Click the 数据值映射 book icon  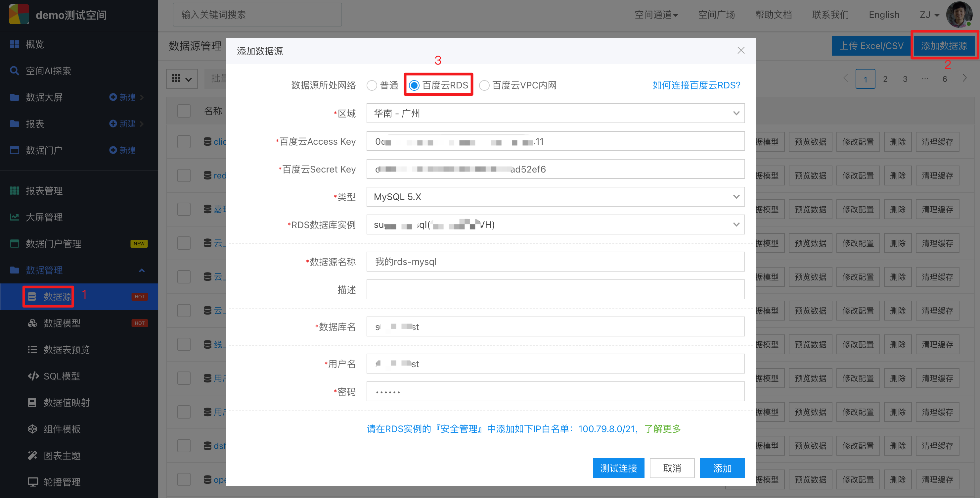(x=32, y=402)
